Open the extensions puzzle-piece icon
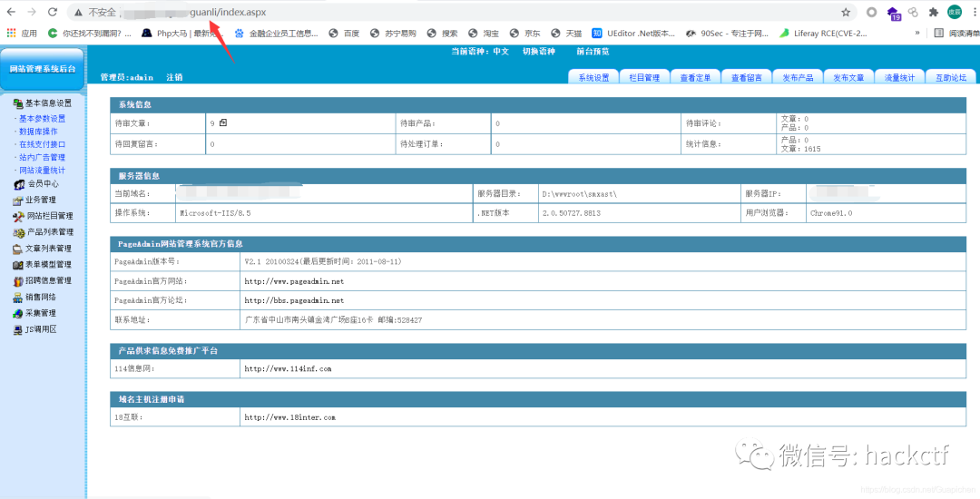The height and width of the screenshot is (499, 980). pyautogui.click(x=934, y=12)
